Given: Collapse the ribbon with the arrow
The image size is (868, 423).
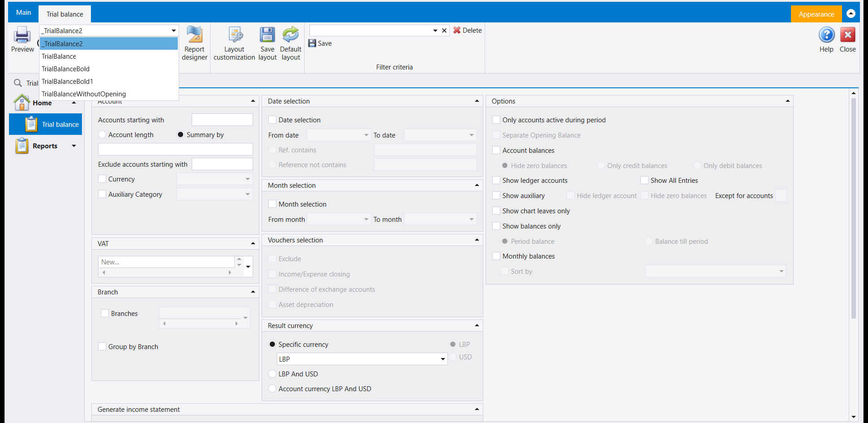Looking at the screenshot, I should (x=851, y=14).
